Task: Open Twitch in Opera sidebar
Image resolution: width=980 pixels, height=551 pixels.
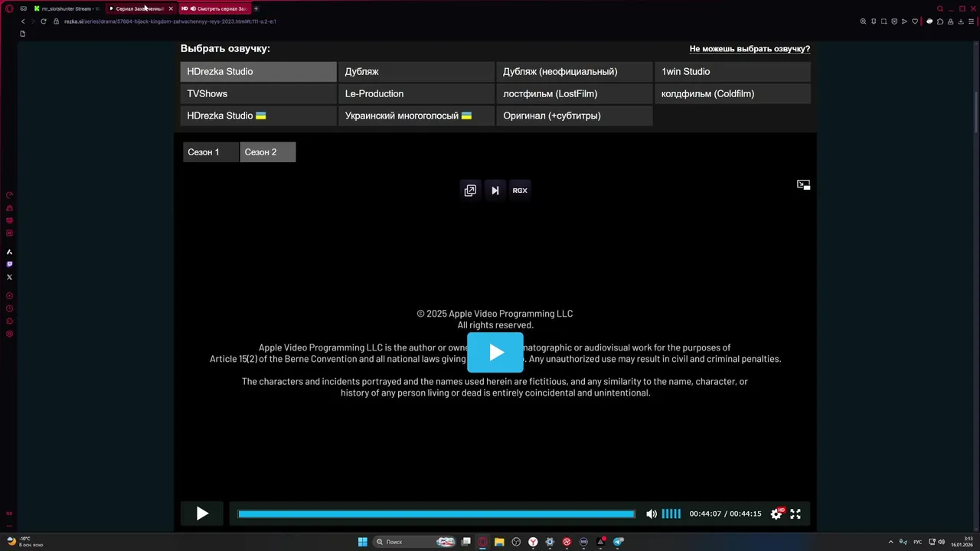Action: pyautogui.click(x=9, y=265)
